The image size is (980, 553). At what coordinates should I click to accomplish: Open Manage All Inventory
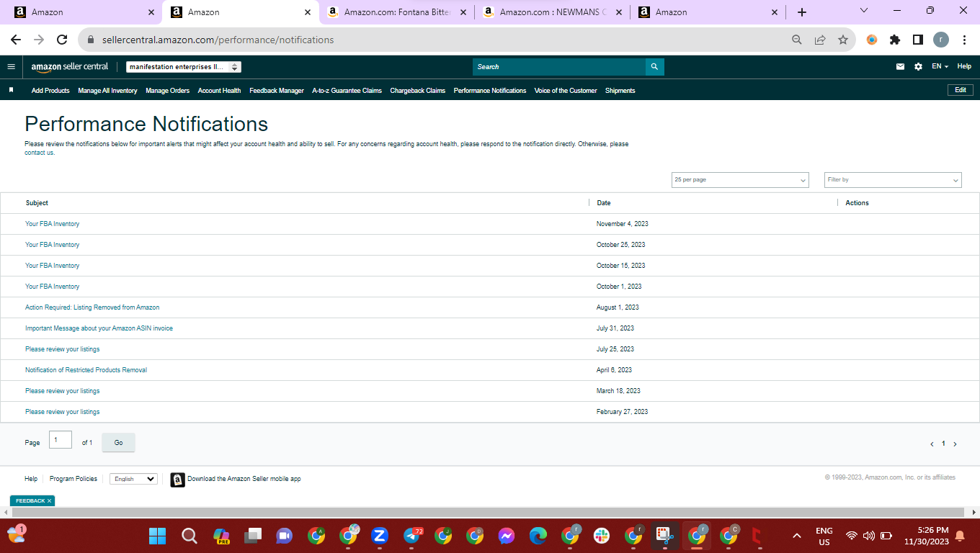107,91
